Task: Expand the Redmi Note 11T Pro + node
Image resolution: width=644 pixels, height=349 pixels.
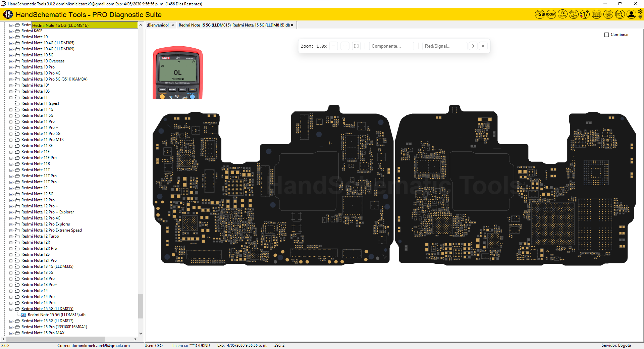Action: click(11, 182)
